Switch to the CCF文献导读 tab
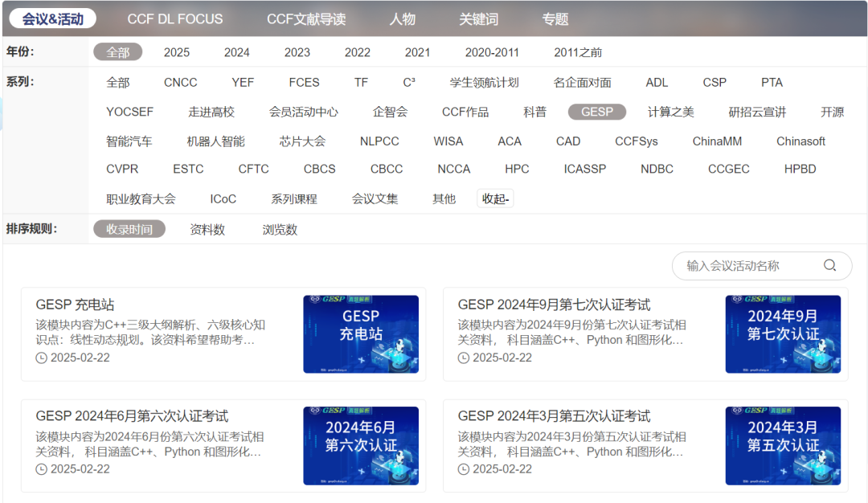This screenshot has width=868, height=503. click(x=306, y=18)
